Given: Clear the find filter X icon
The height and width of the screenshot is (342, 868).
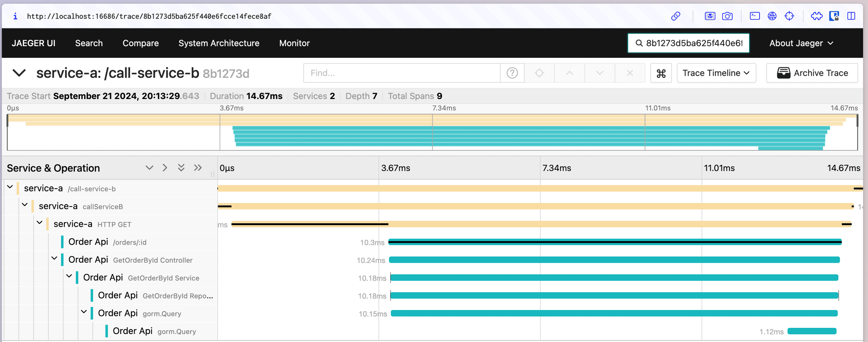Looking at the screenshot, I should coord(630,73).
